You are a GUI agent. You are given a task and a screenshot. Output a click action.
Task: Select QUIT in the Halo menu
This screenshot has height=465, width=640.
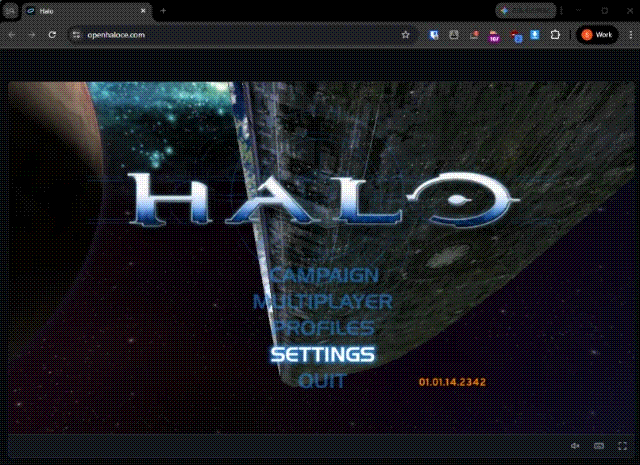pos(322,381)
